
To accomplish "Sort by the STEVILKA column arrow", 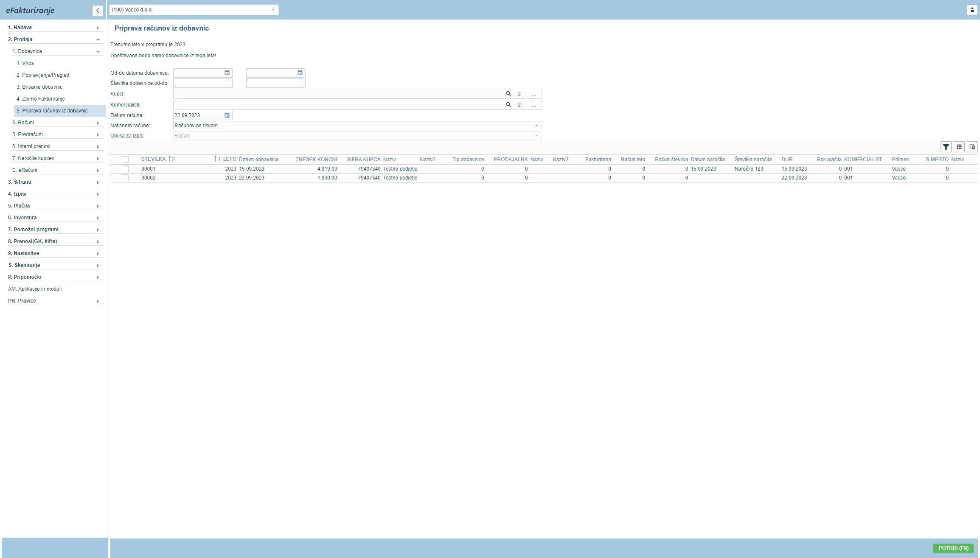I will click(x=171, y=159).
